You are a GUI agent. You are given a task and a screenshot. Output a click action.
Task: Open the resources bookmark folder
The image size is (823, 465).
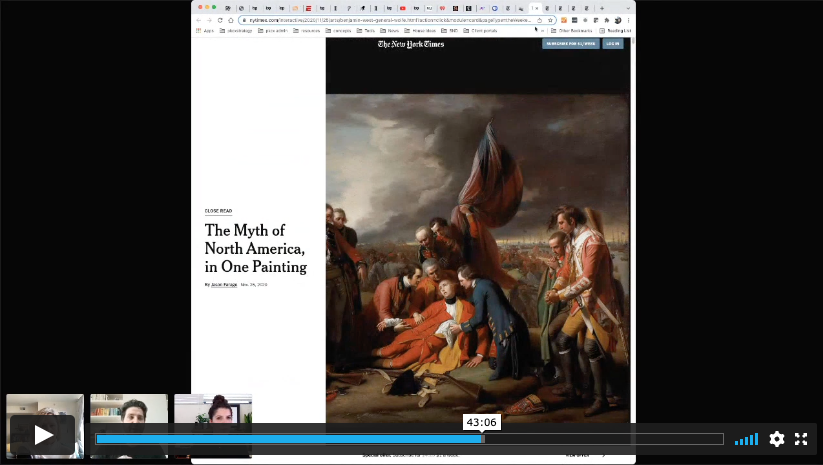(307, 31)
